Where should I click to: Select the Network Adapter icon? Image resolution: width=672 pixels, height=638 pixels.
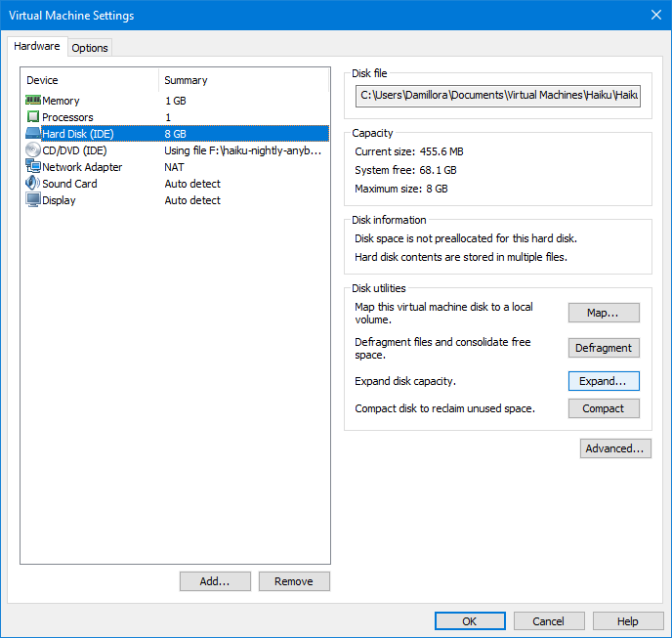click(x=32, y=167)
